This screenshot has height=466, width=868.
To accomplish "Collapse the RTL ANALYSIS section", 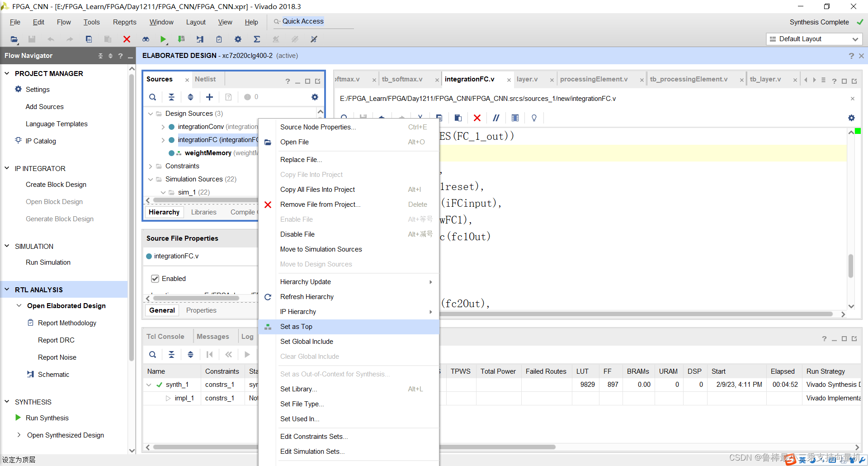I will pyautogui.click(x=7, y=290).
